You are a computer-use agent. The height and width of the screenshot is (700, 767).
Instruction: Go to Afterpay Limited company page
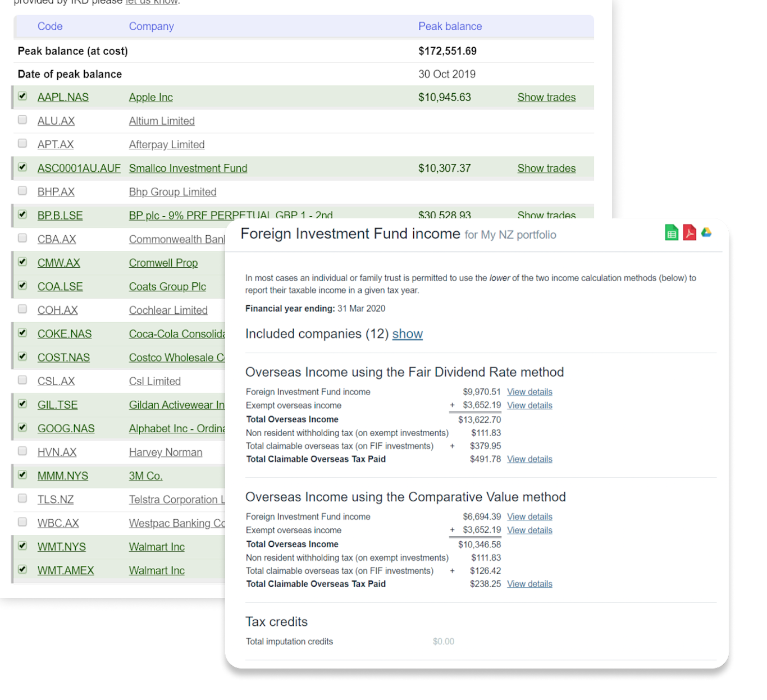(167, 144)
